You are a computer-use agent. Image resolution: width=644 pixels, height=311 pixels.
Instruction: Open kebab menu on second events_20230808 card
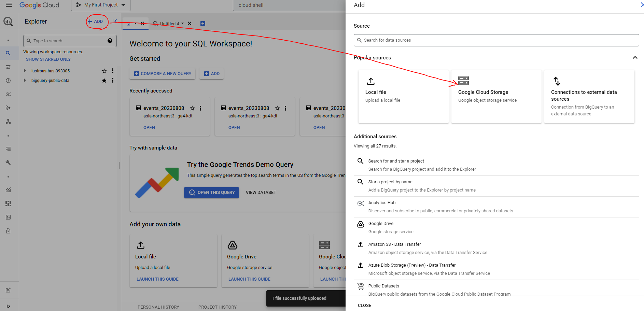285,108
